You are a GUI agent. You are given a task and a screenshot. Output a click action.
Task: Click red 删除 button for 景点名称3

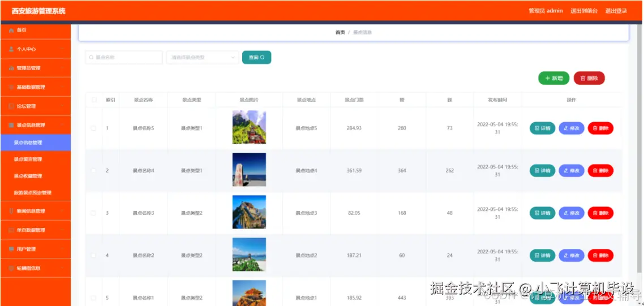[600, 213]
